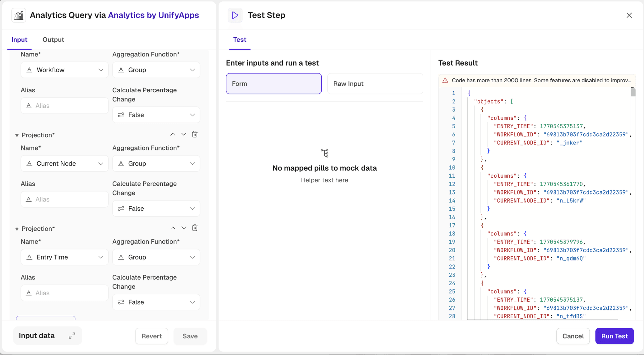Image resolution: width=644 pixels, height=355 pixels.
Task: Switch to the Output tab
Action: 53,40
